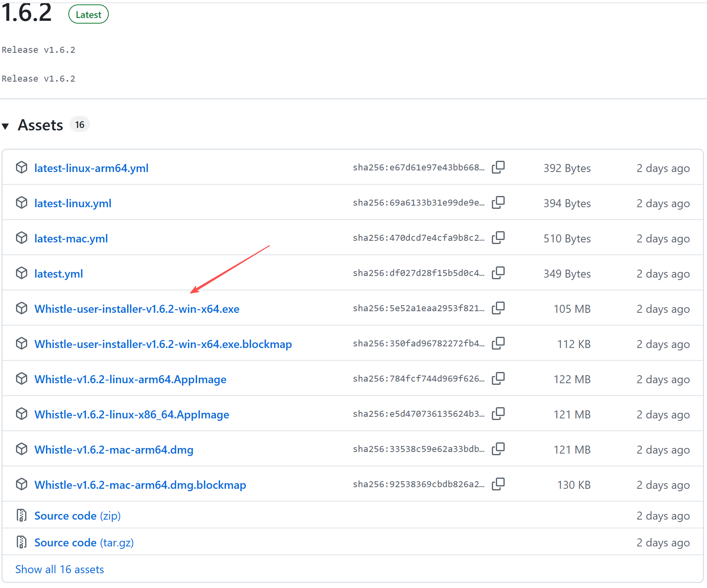This screenshot has height=588, width=707.
Task: Copy SHA256 hash for latest.yml
Action: [498, 273]
